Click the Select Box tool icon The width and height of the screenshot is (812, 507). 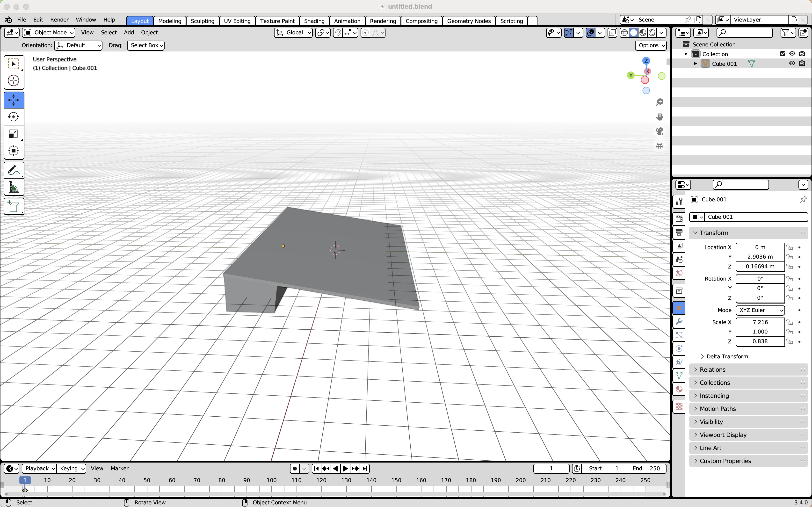[x=14, y=64]
